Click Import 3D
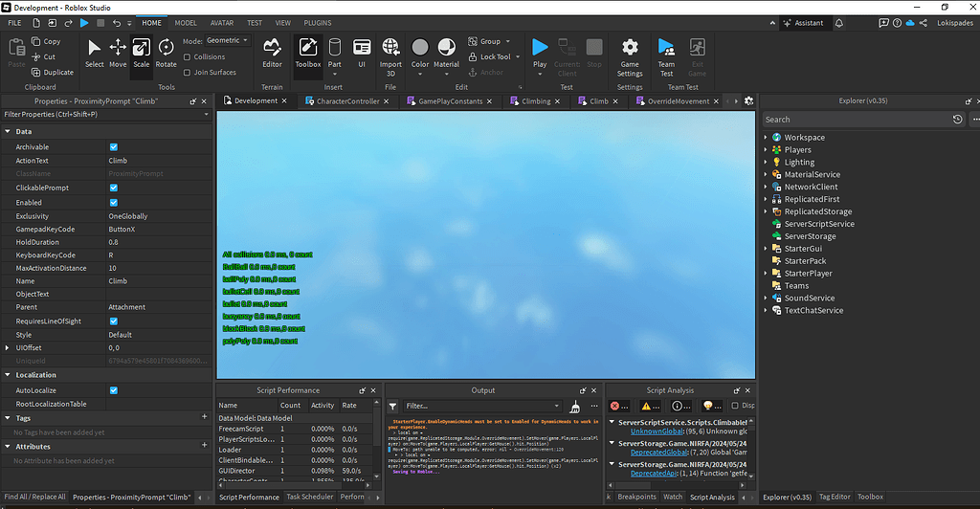980x509 pixels. (390, 56)
